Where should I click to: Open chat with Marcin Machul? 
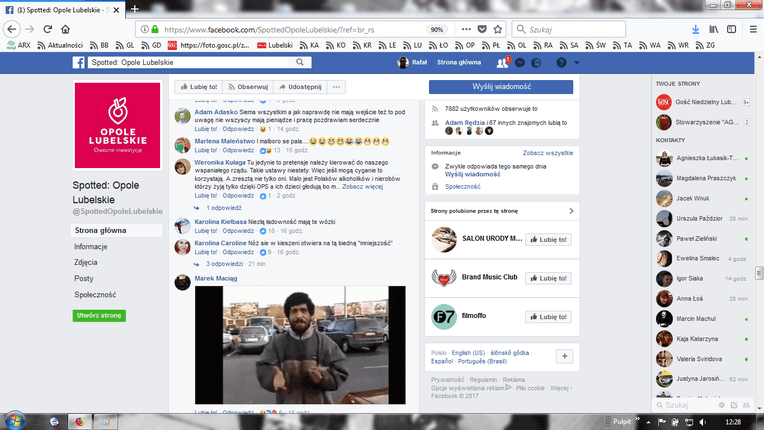pyautogui.click(x=702, y=318)
